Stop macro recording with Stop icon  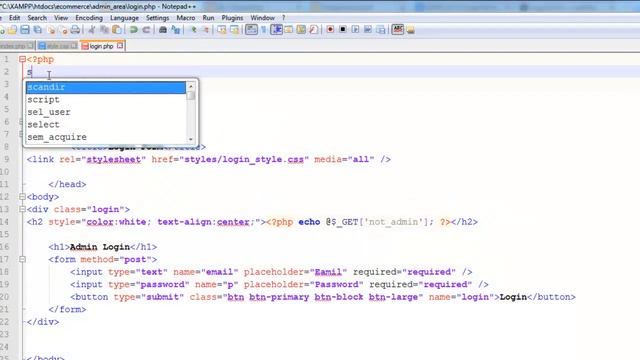click(x=343, y=29)
